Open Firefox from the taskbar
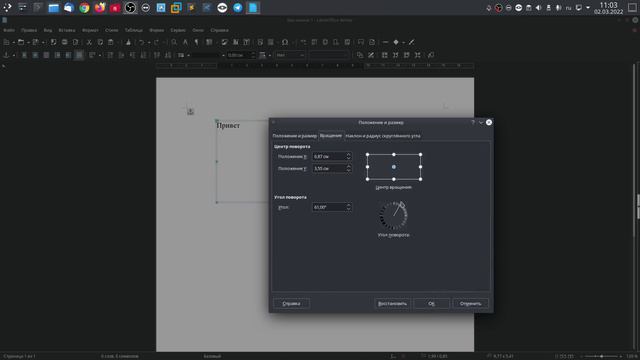Screen dimensions: 640x360 (100, 8)
